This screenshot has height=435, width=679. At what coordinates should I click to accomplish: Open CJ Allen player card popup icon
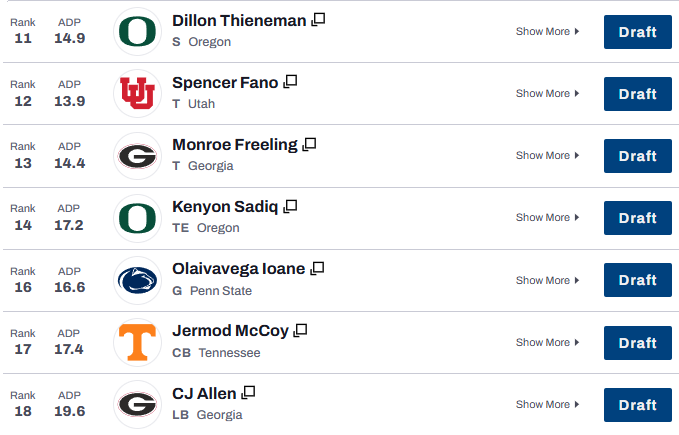point(248,393)
